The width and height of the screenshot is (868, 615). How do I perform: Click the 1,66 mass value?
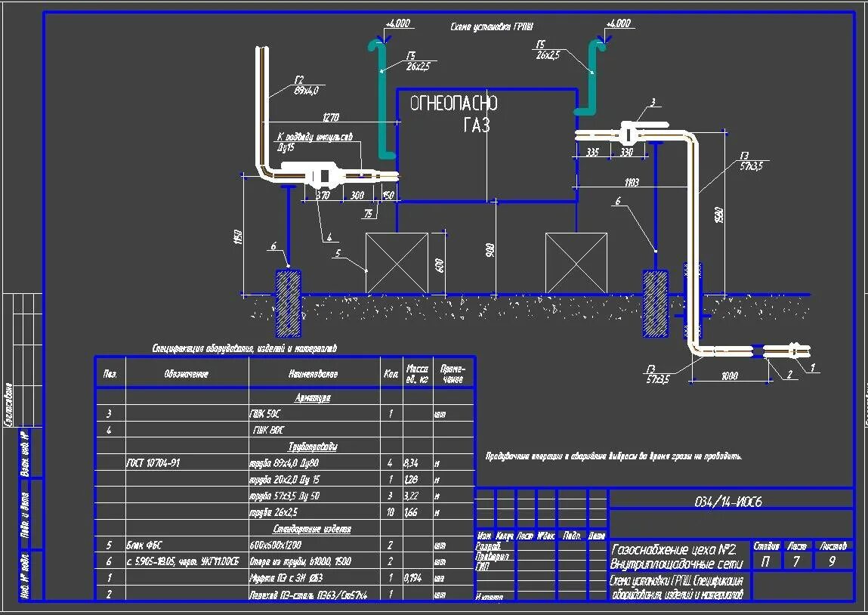click(411, 512)
